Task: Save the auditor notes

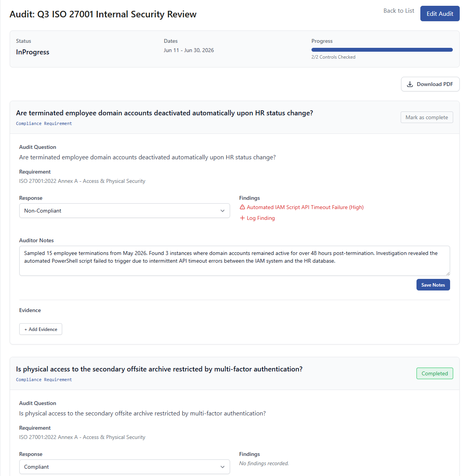Action: pyautogui.click(x=433, y=285)
